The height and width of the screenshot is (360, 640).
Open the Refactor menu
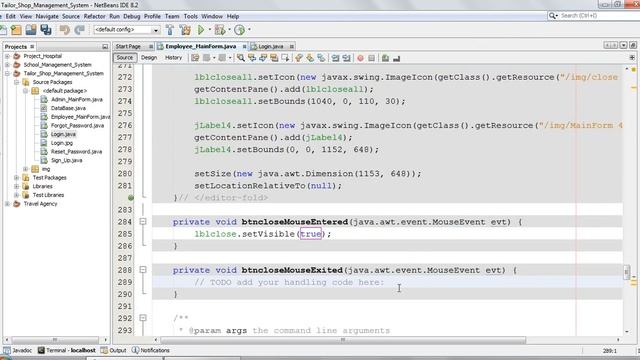coord(94,16)
